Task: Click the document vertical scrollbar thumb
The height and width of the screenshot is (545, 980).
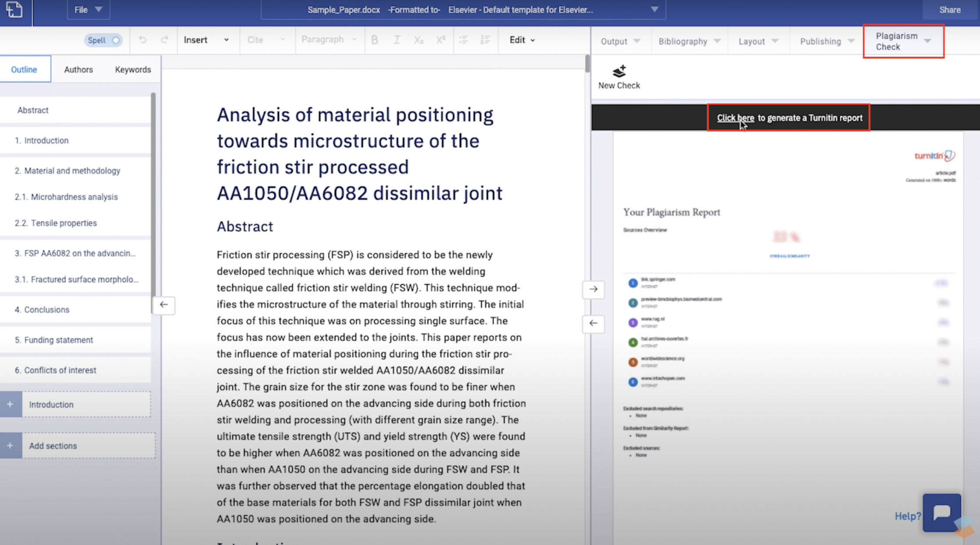Action: [587, 64]
